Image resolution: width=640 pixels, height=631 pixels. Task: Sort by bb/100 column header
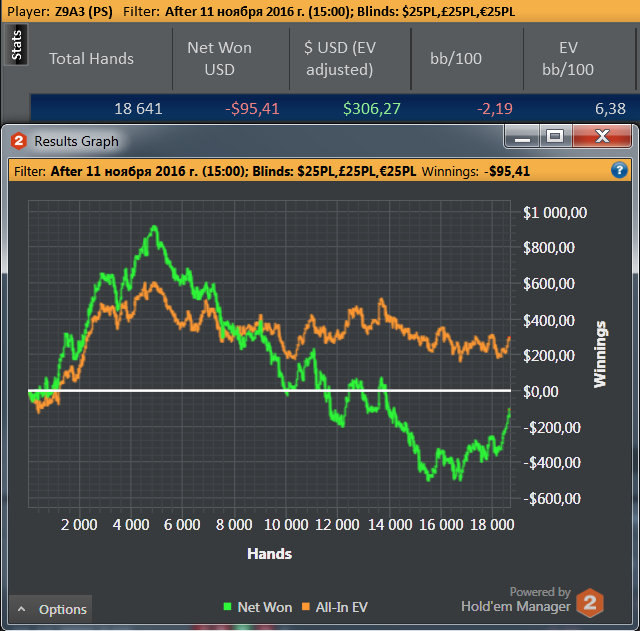(456, 59)
